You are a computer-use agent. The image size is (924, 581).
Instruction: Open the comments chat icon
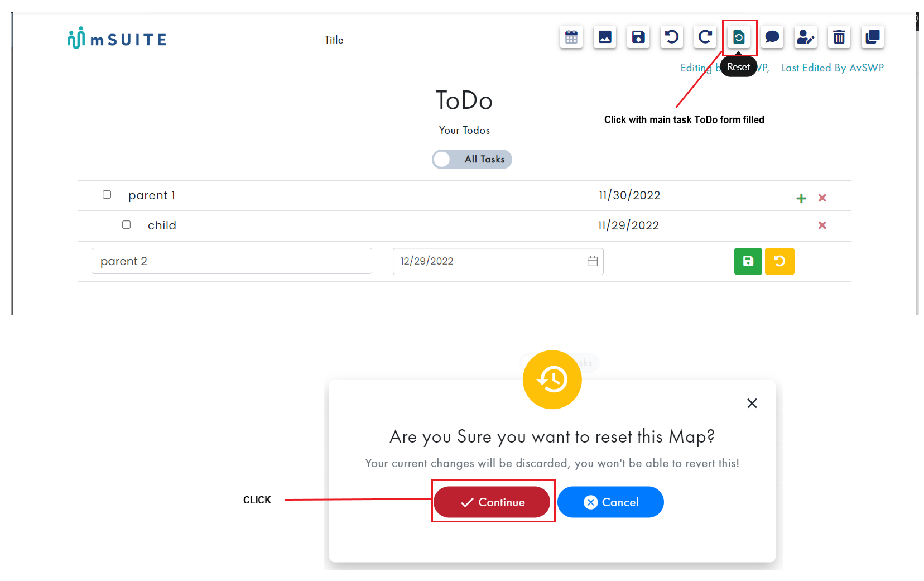772,37
